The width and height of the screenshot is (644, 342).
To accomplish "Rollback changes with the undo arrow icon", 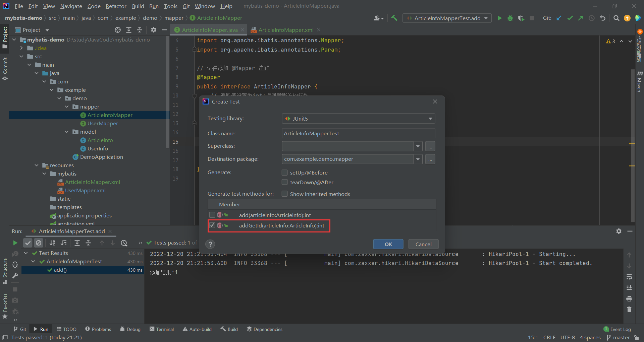I will point(603,18).
